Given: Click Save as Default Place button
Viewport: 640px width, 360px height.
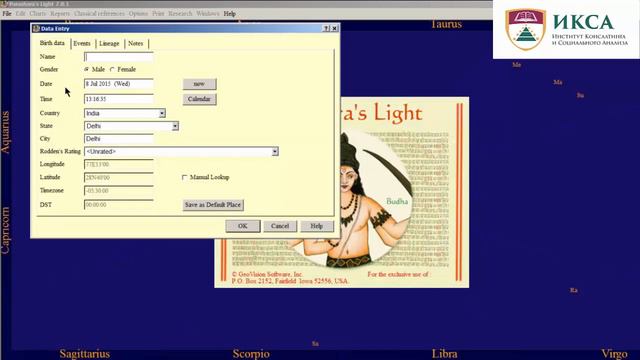Looking at the screenshot, I should click(213, 205).
